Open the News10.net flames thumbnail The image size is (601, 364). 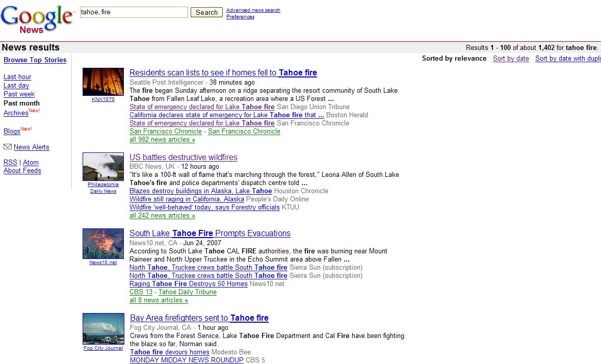pos(103,244)
